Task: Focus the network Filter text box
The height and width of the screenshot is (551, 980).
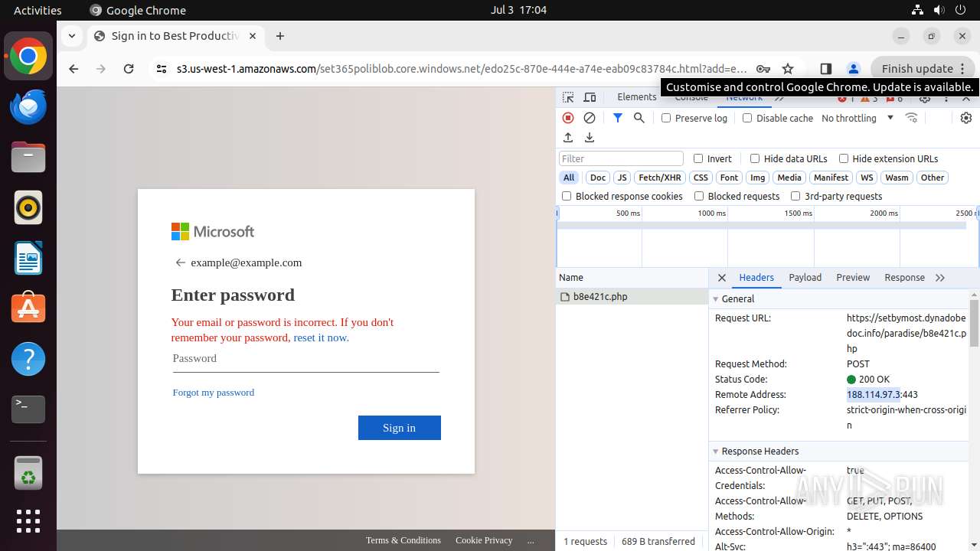Action: click(621, 158)
